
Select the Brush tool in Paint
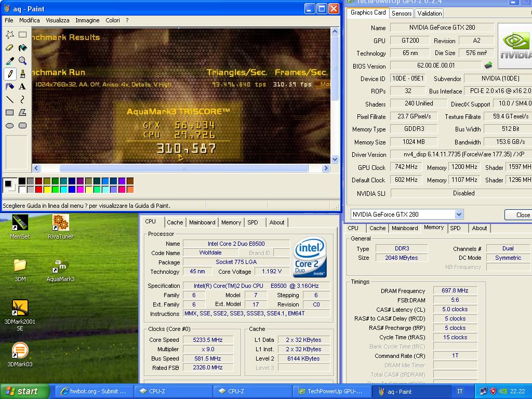click(x=23, y=74)
